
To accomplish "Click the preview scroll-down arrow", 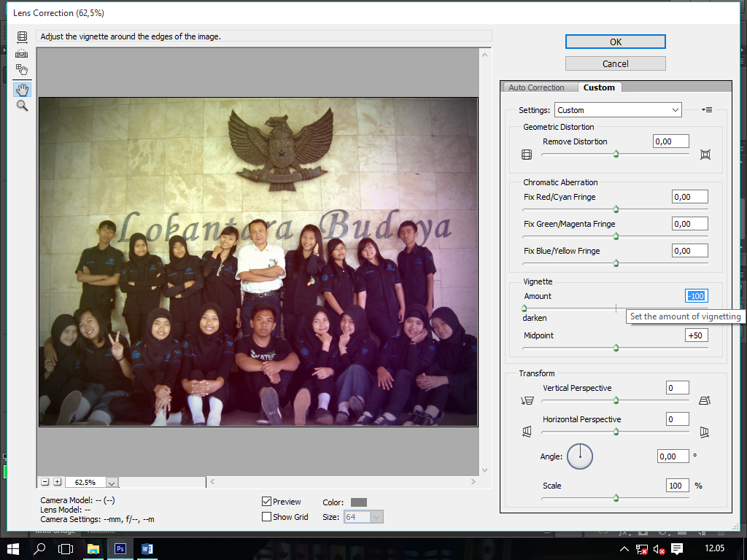I will tap(484, 470).
